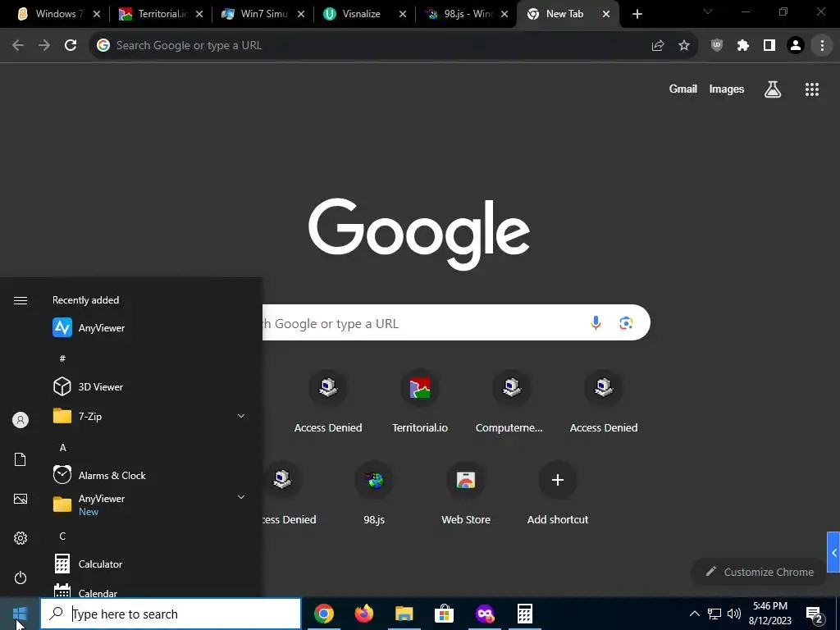Search by image with Google Lens
840x630 pixels.
(x=626, y=322)
